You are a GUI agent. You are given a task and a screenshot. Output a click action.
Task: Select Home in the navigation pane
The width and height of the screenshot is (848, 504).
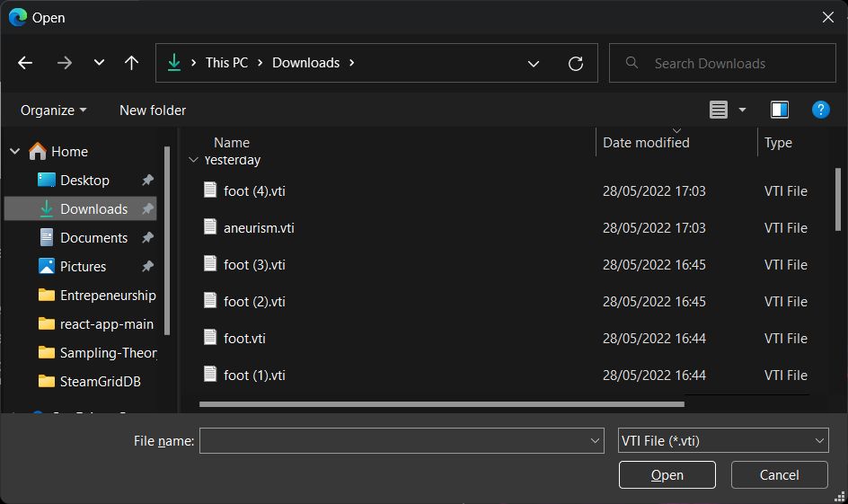(69, 152)
